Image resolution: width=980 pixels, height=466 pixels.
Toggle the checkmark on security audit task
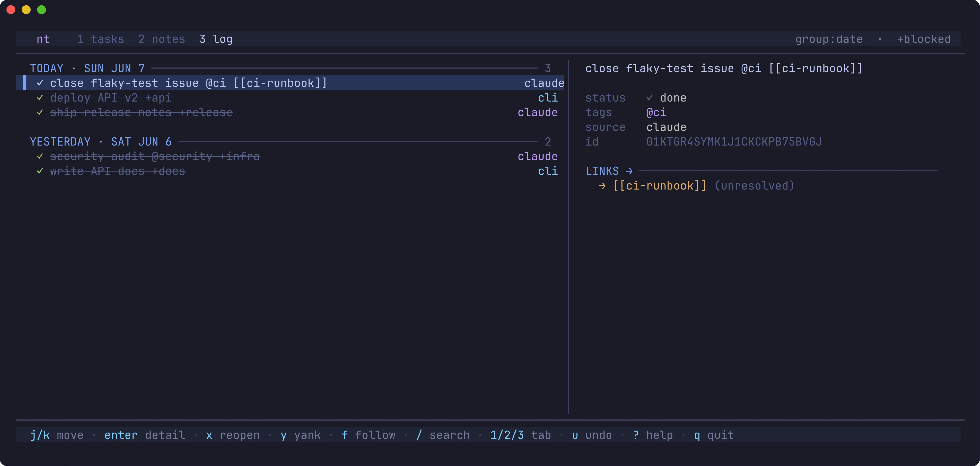pyautogui.click(x=40, y=156)
